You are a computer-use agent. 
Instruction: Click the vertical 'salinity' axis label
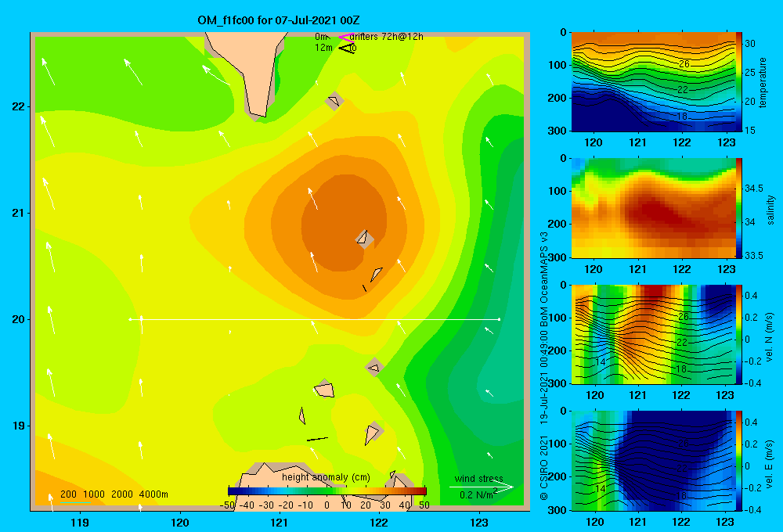tap(770, 210)
